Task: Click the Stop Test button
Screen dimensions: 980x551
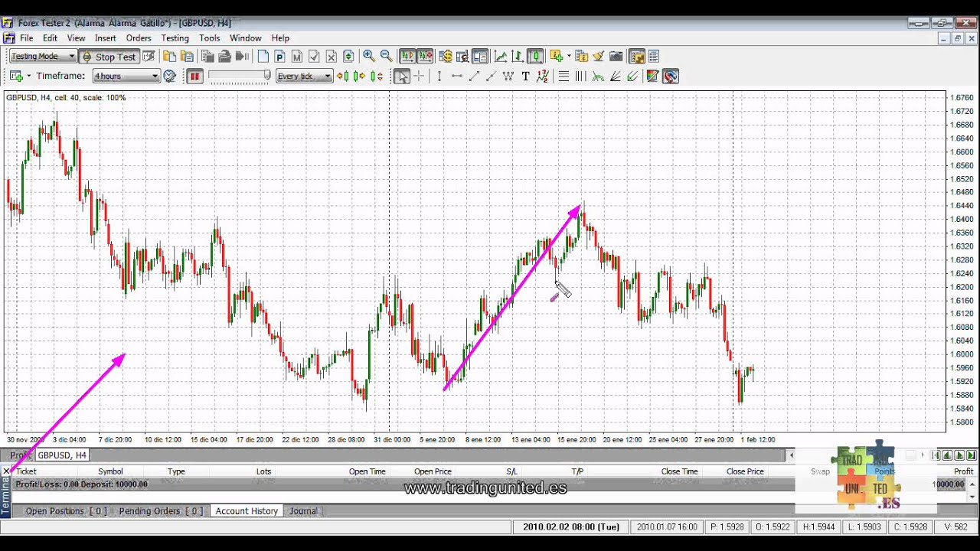Action: 109,57
